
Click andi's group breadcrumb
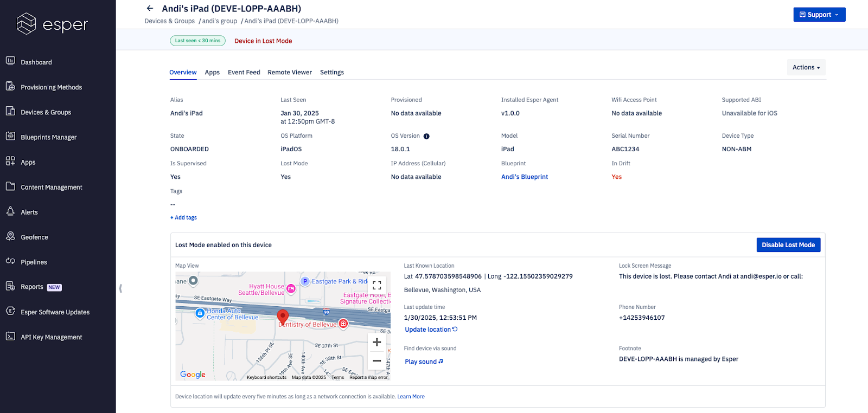point(220,21)
